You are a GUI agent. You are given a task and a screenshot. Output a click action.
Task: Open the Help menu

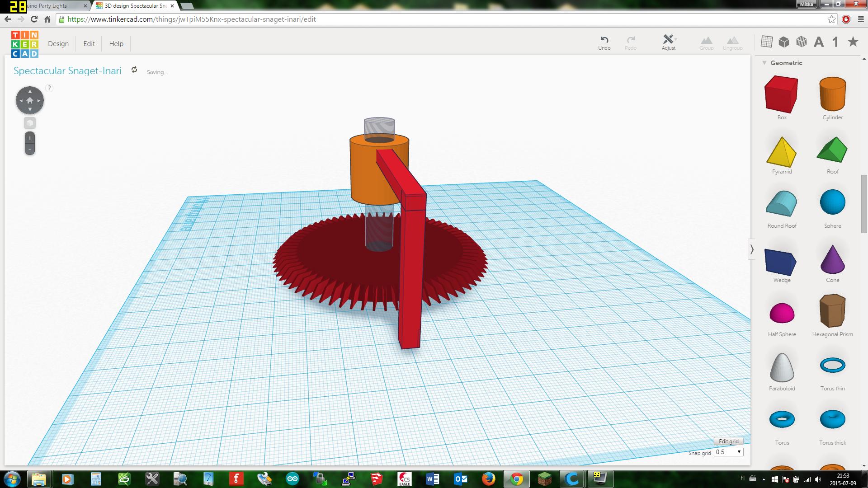[x=116, y=44]
